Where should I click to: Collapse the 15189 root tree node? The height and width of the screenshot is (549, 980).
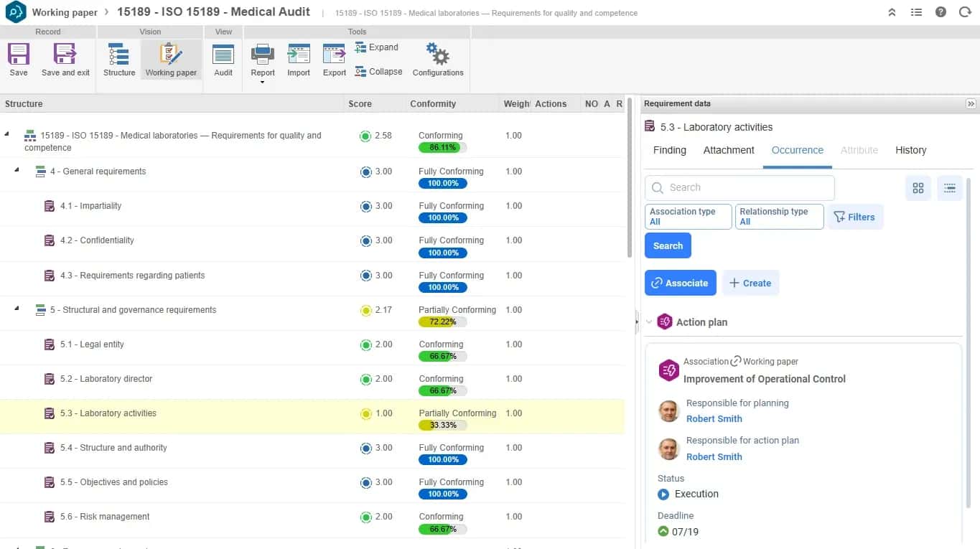[8, 134]
